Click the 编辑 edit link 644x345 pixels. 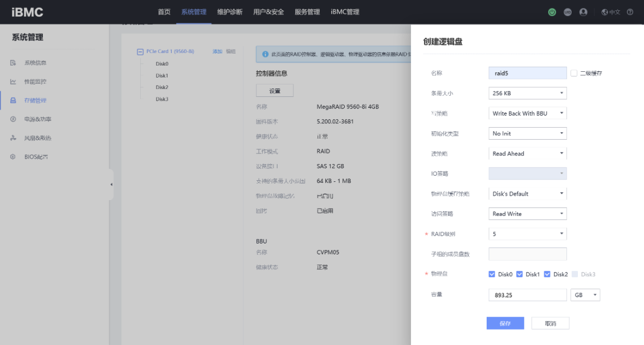coord(231,52)
